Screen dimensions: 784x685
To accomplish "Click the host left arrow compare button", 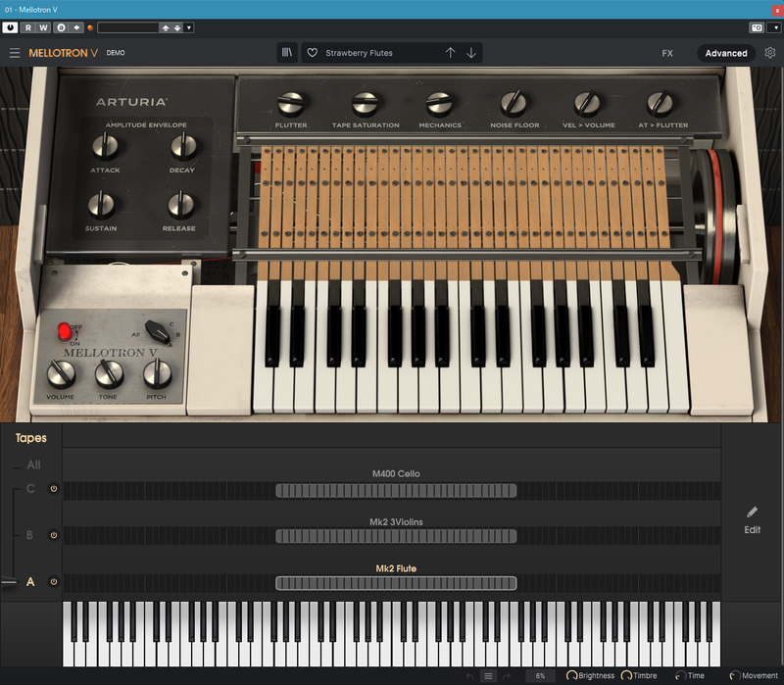I will click(x=76, y=27).
